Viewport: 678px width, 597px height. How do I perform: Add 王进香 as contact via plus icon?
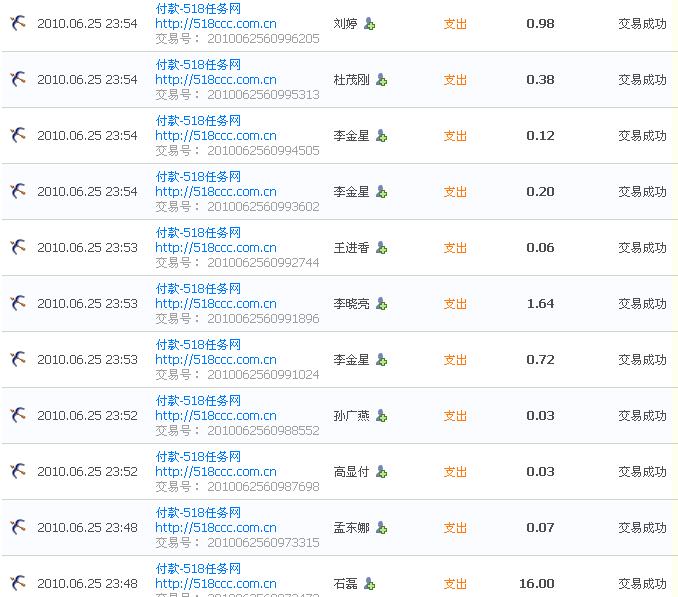click(x=382, y=248)
